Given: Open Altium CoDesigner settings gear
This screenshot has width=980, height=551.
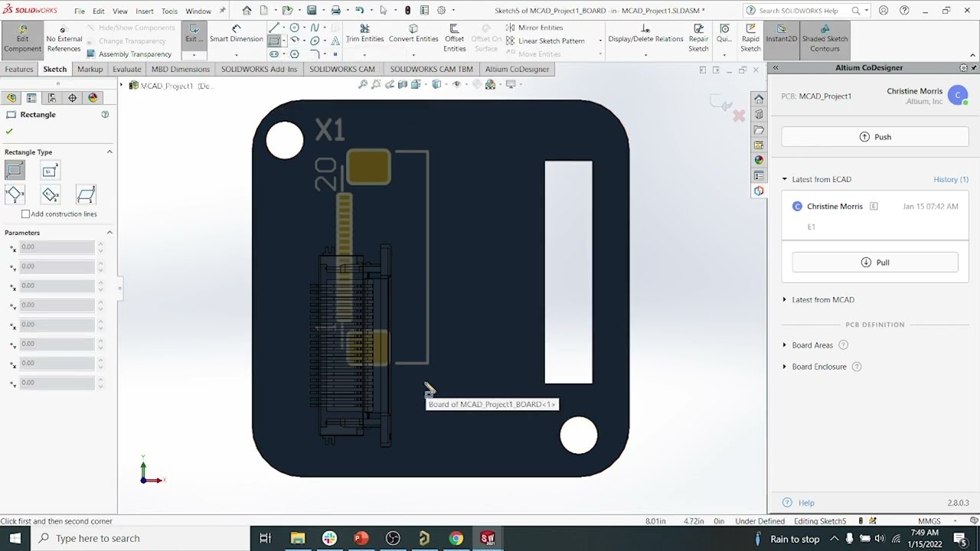Looking at the screenshot, I should pyautogui.click(x=964, y=68).
